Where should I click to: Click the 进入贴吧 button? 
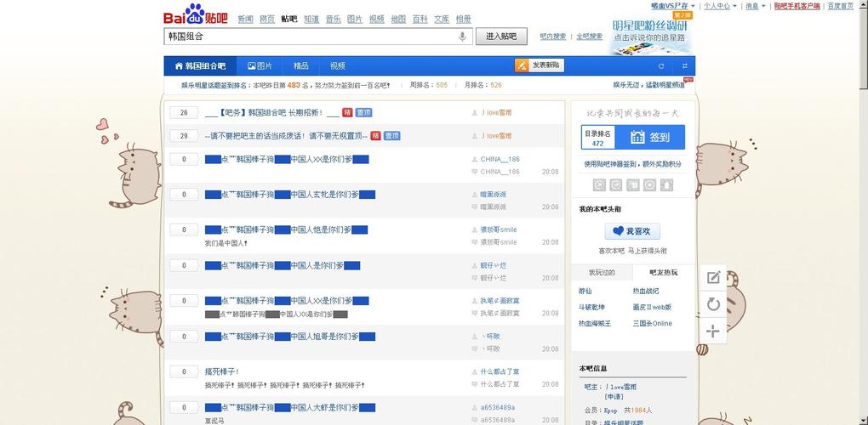click(501, 37)
